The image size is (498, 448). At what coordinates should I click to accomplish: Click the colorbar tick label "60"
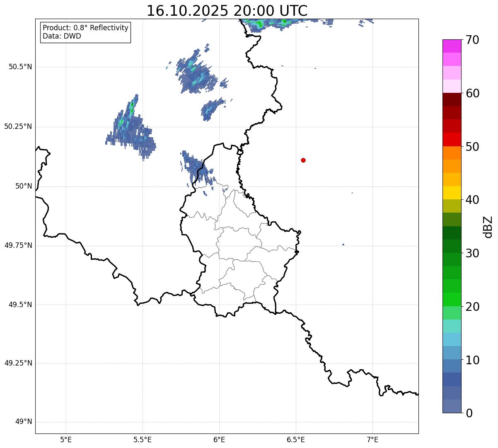[x=472, y=93]
